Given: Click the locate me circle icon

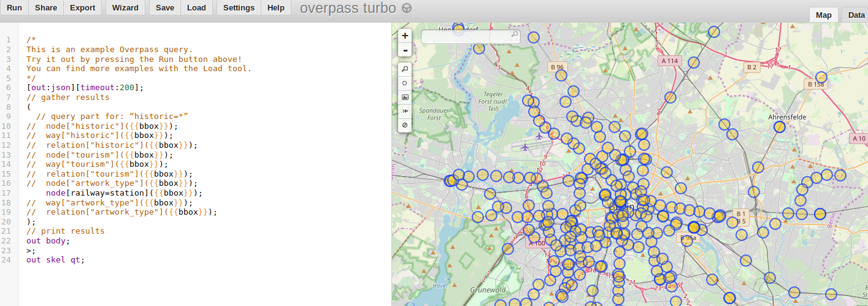Looking at the screenshot, I should click(405, 83).
